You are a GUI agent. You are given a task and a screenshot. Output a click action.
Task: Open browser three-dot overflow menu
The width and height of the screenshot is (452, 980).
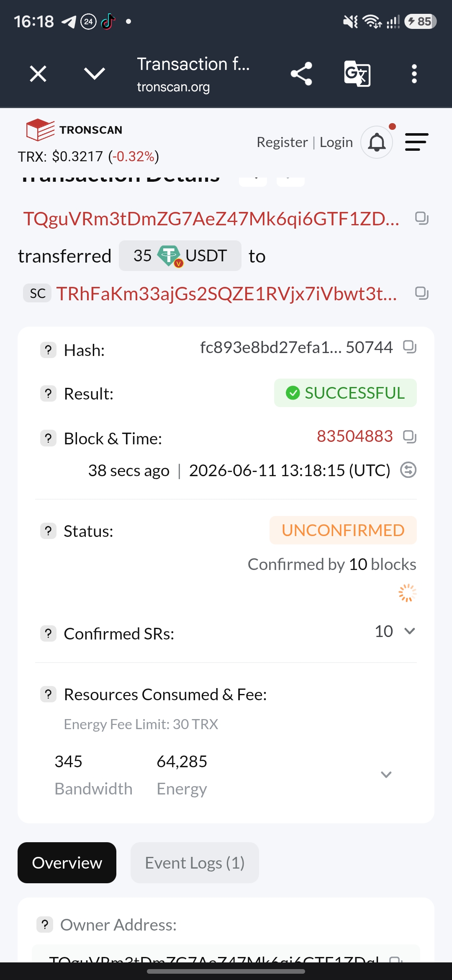pyautogui.click(x=414, y=74)
